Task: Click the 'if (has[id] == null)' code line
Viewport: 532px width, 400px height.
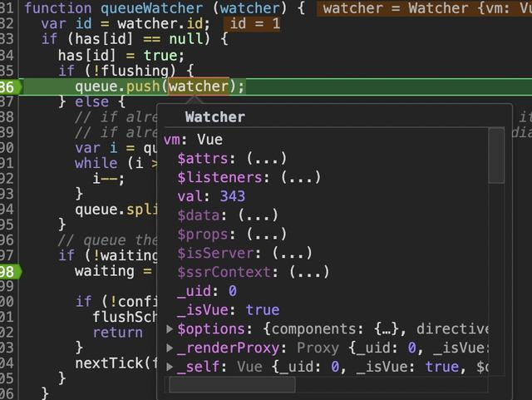Action: coord(135,39)
